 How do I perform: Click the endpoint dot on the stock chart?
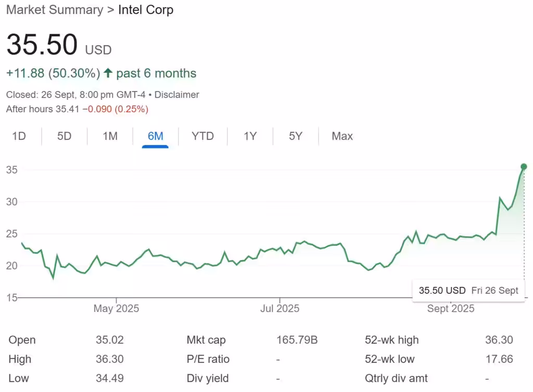524,167
